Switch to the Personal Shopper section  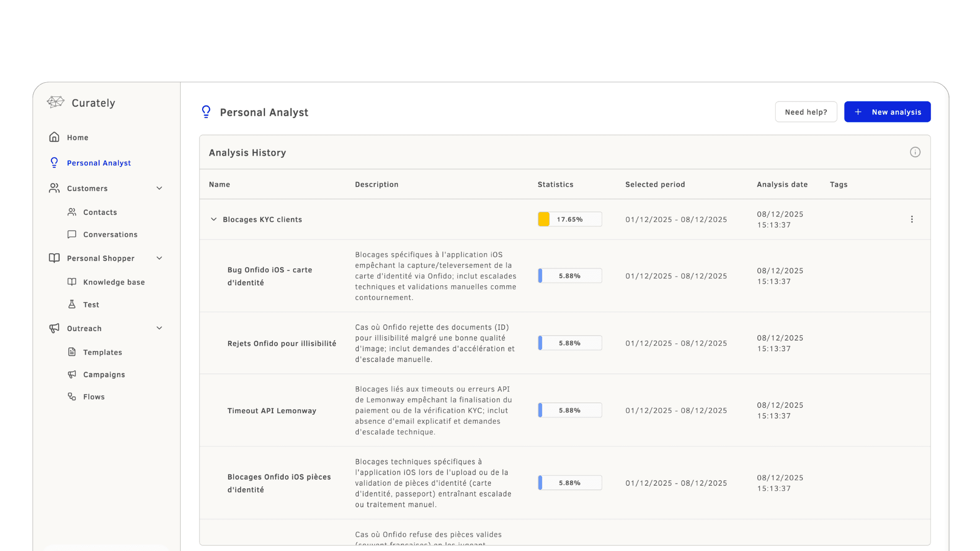[x=101, y=258]
